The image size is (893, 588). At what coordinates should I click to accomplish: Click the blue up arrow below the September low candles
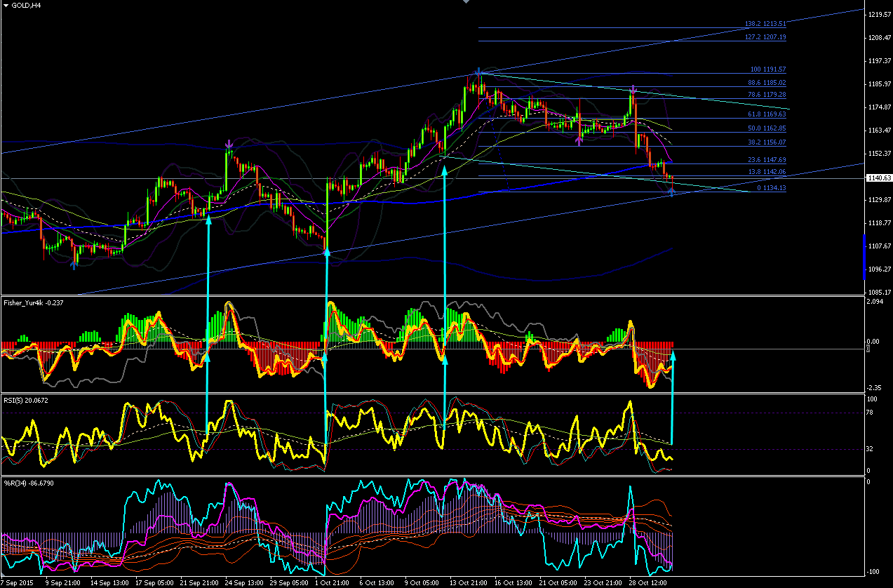[74, 264]
